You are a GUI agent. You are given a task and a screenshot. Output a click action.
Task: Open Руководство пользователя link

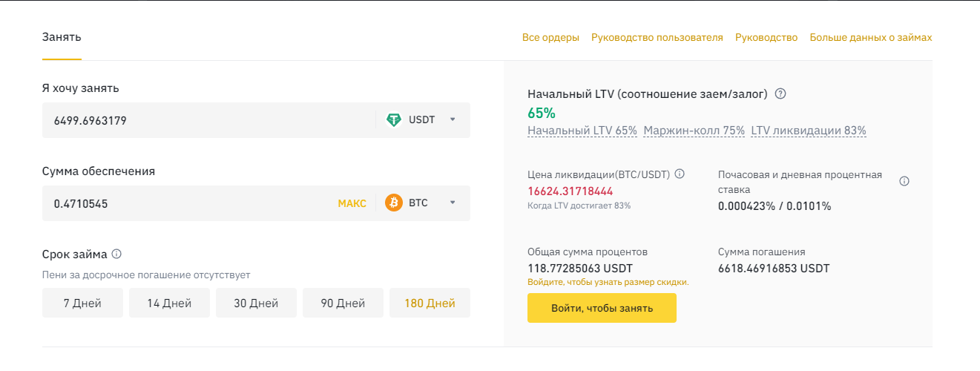657,37
